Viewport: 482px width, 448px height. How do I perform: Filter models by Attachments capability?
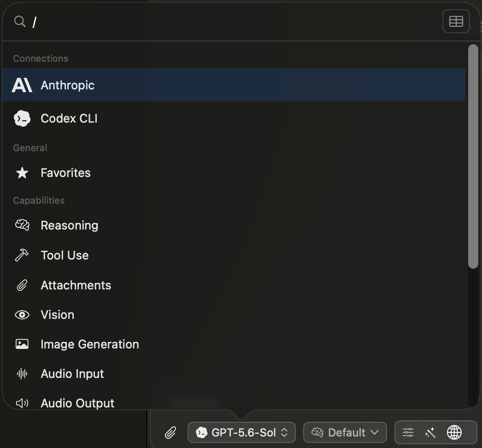(x=234, y=285)
